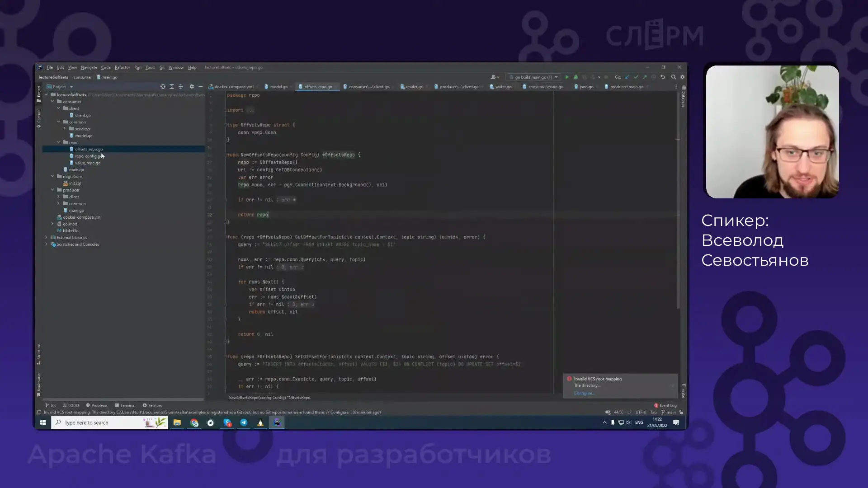
Task: Push changes with Git push arrow
Action: pos(645,77)
